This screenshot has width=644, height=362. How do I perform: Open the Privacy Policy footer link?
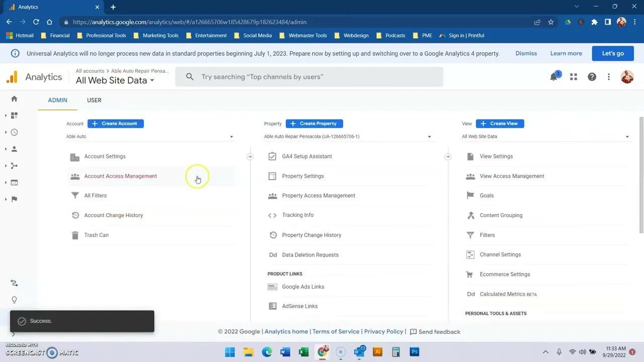383,332
